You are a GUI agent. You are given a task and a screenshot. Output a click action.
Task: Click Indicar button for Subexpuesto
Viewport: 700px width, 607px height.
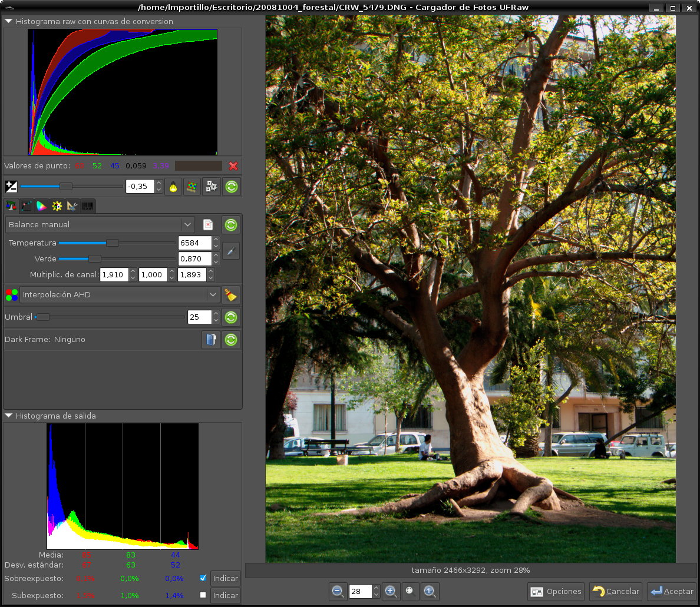[x=226, y=595]
